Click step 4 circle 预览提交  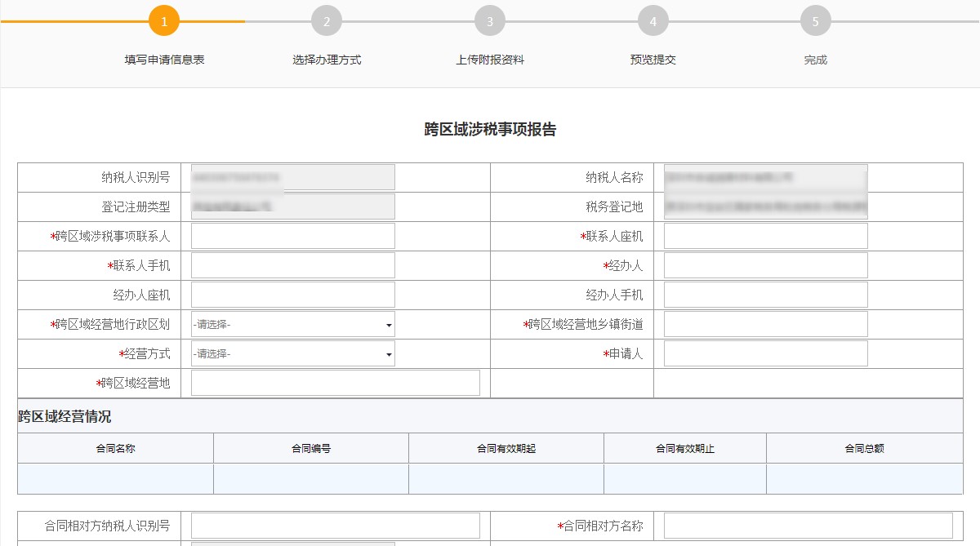[x=653, y=21]
